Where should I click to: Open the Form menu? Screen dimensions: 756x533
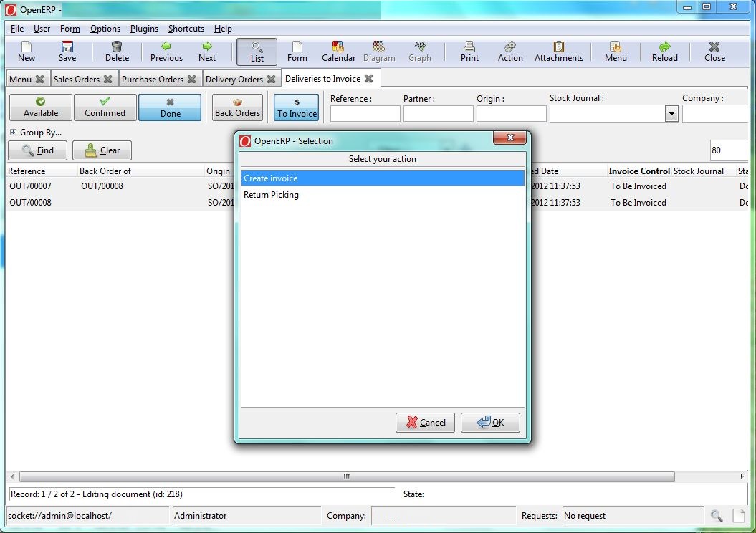pos(70,29)
